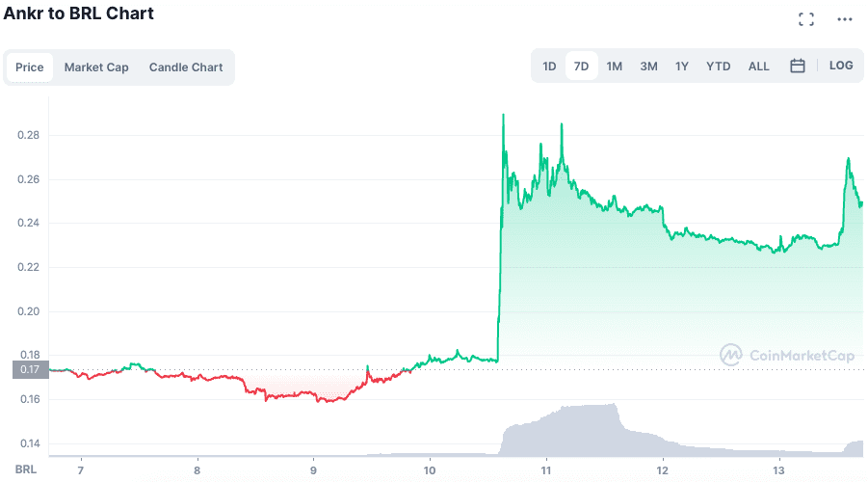This screenshot has height=482, width=868.
Task: Click the CoinMarketCap watermark logo
Action: (x=788, y=356)
